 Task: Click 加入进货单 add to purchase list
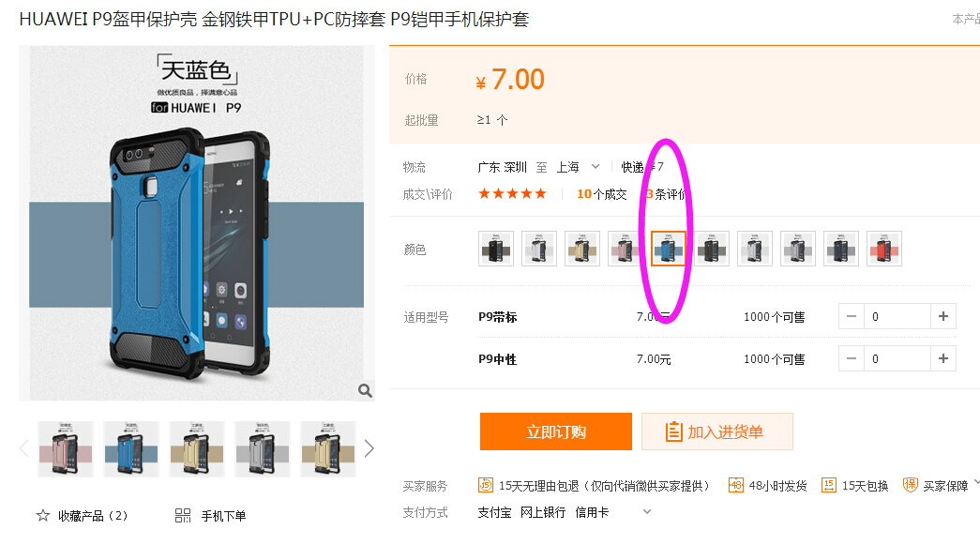click(x=716, y=431)
